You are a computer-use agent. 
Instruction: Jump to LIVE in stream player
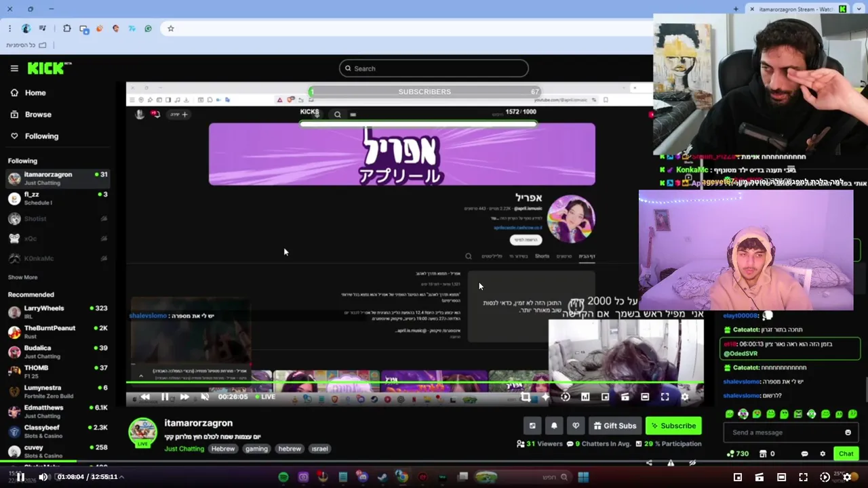[264, 397]
